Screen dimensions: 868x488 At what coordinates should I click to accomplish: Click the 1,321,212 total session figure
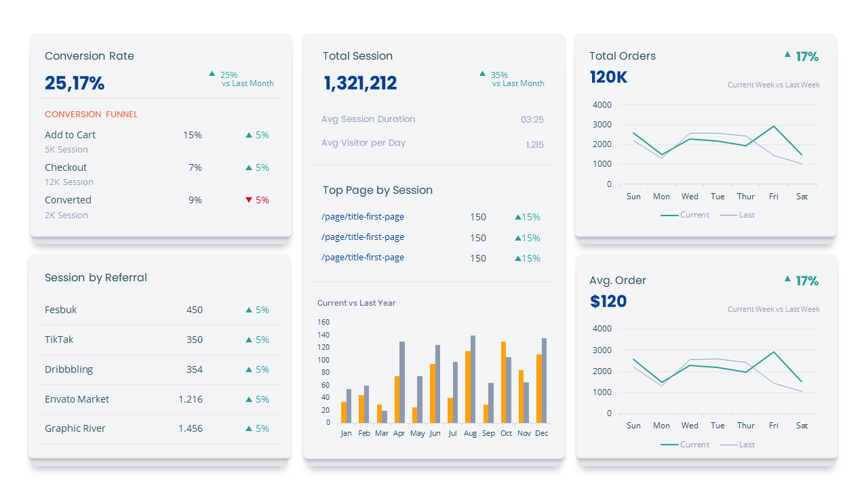(x=360, y=83)
